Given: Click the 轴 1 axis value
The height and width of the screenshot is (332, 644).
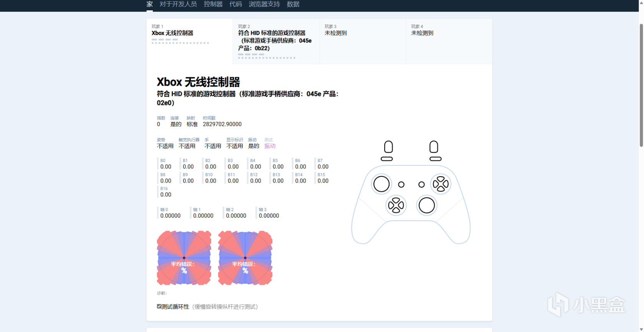Looking at the screenshot, I should pos(203,216).
